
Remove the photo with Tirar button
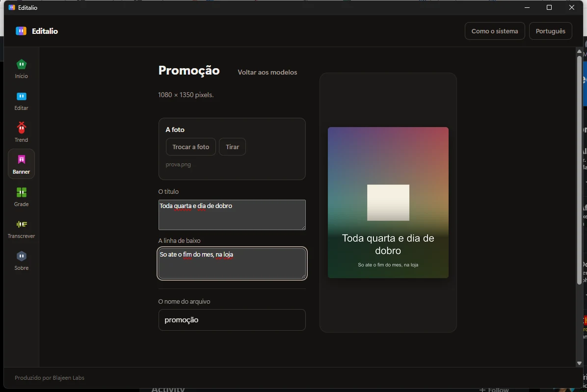pos(232,147)
